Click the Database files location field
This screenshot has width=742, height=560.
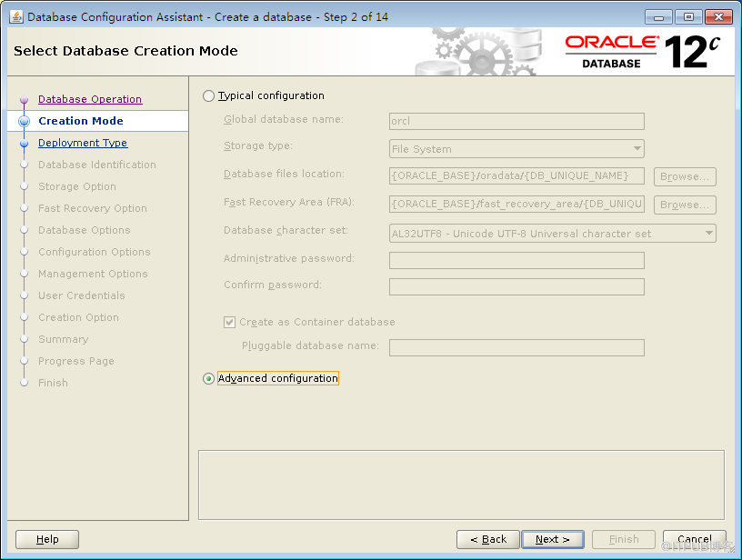coord(516,176)
